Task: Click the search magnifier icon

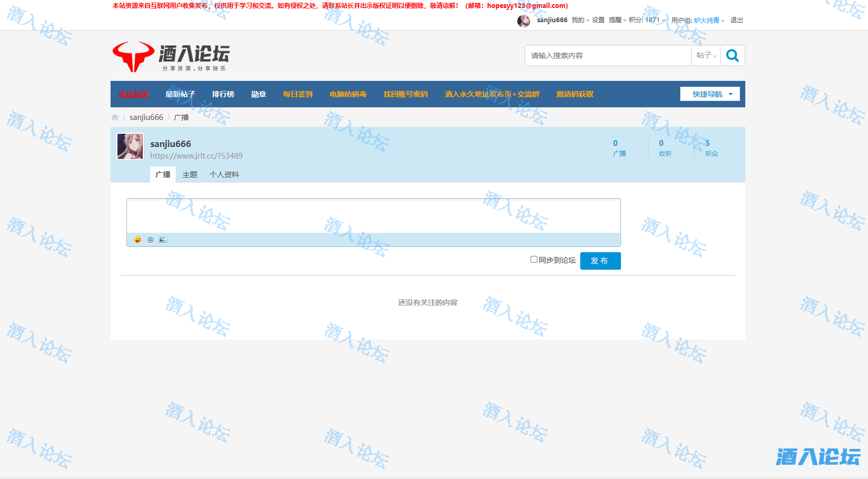Action: [x=732, y=55]
